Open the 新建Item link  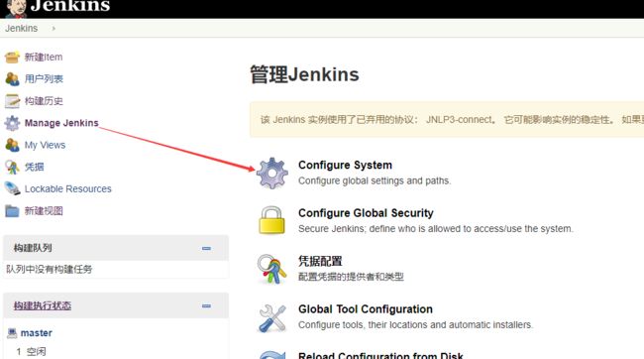(x=44, y=58)
